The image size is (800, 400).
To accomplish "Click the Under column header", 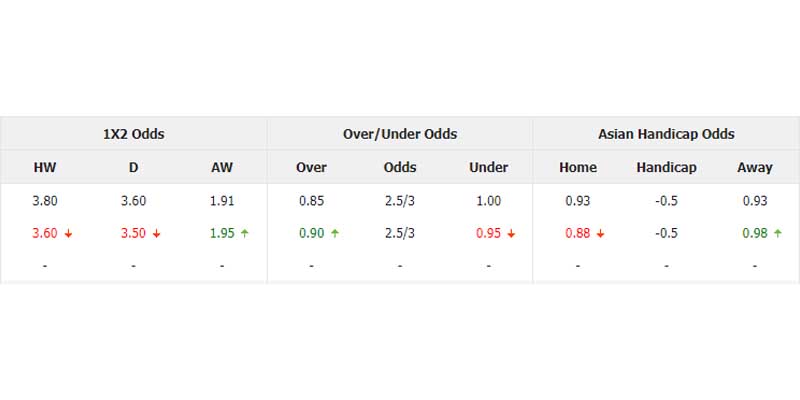I will tap(489, 167).
